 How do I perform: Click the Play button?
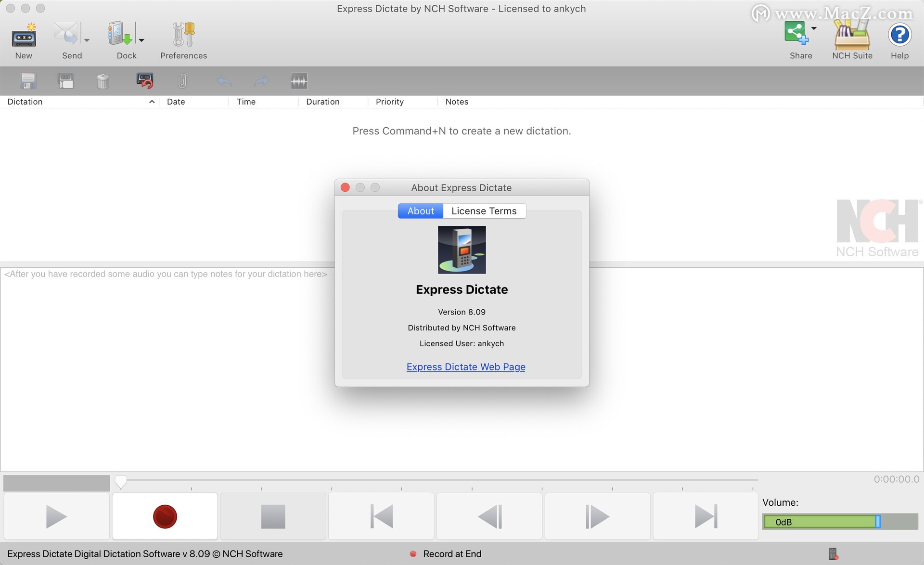(57, 516)
